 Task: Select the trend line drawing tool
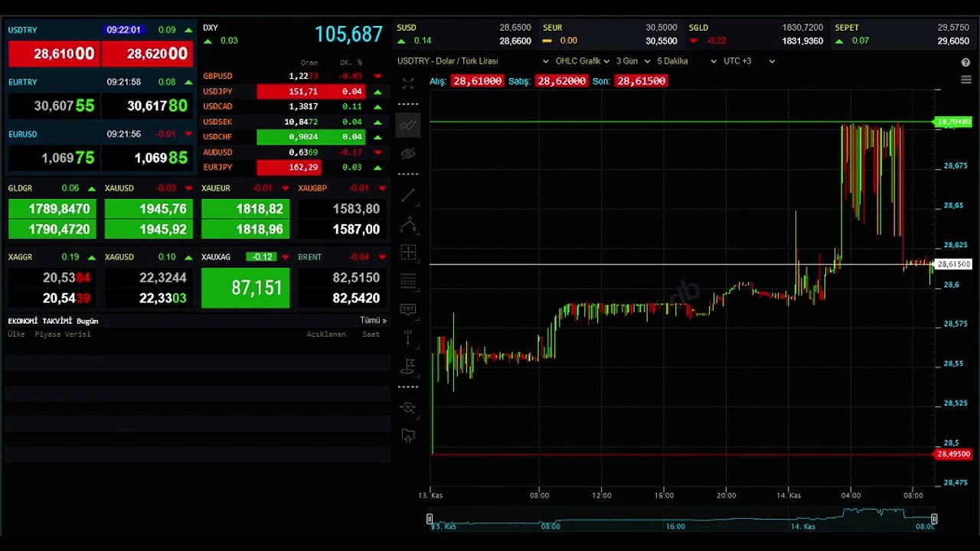point(408,196)
